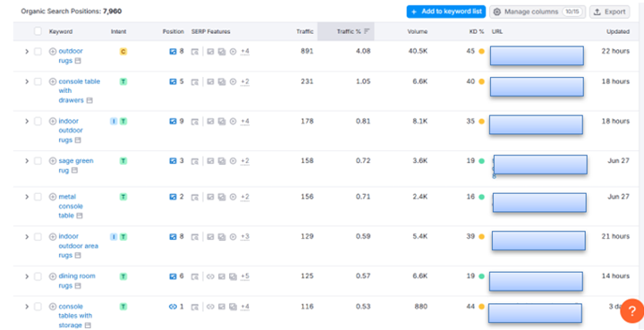This screenshot has width=644, height=330.
Task: Open the sage green rug keyword link
Action: click(76, 165)
